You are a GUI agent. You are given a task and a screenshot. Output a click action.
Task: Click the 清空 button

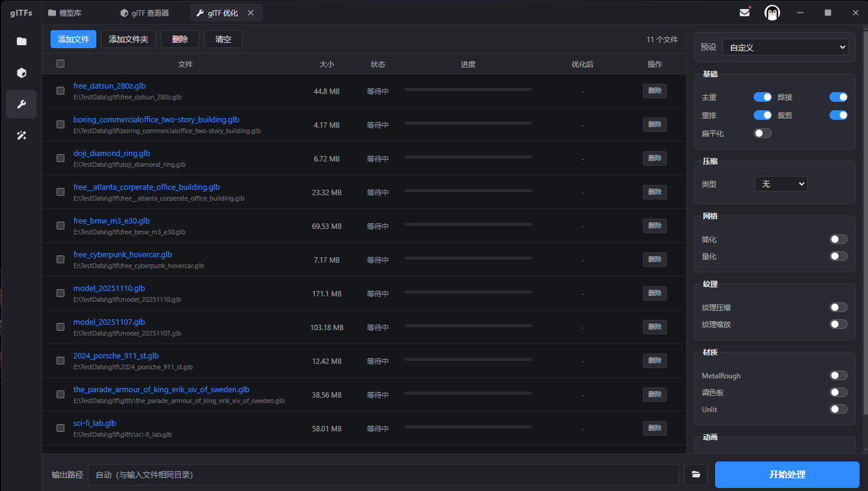coord(223,39)
